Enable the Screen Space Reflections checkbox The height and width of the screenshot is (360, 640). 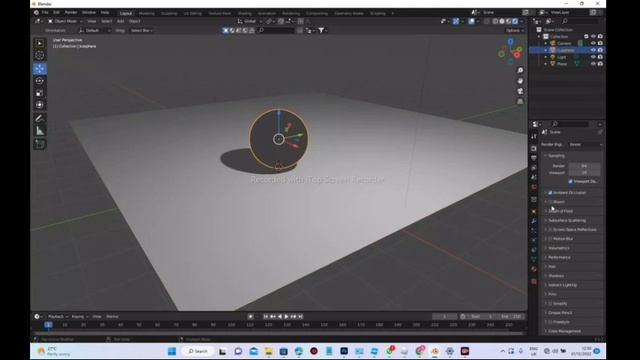(x=550, y=230)
